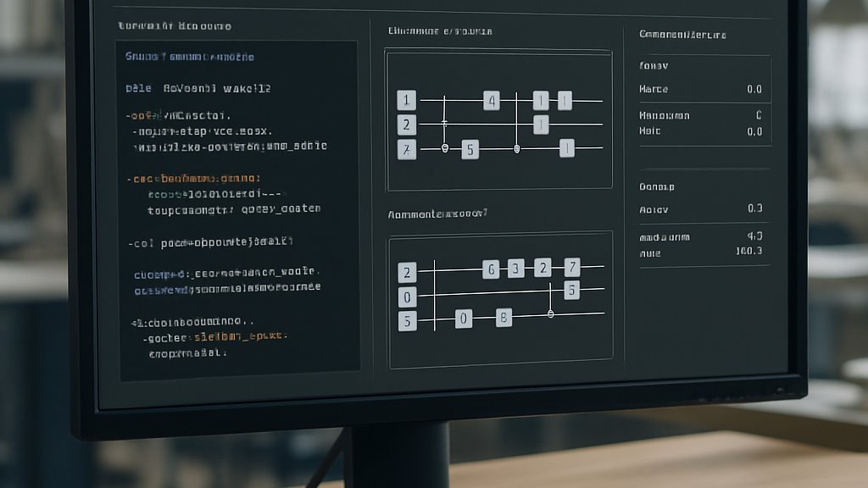Select gate 6 in the lower circuit

point(491,269)
